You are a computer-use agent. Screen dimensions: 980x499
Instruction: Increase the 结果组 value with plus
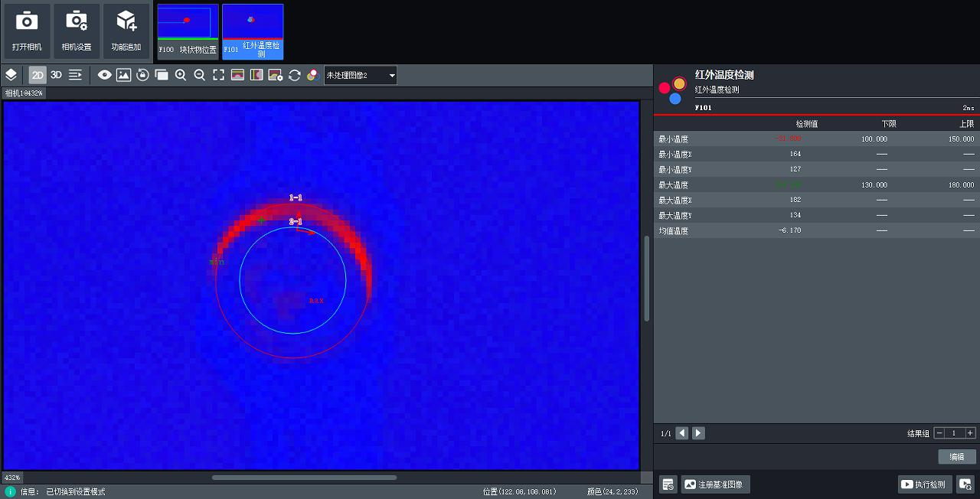[x=970, y=433]
